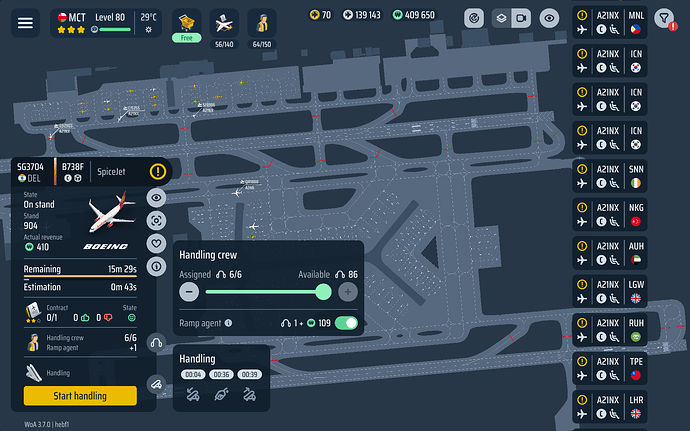Open the flight list filter

[664, 18]
